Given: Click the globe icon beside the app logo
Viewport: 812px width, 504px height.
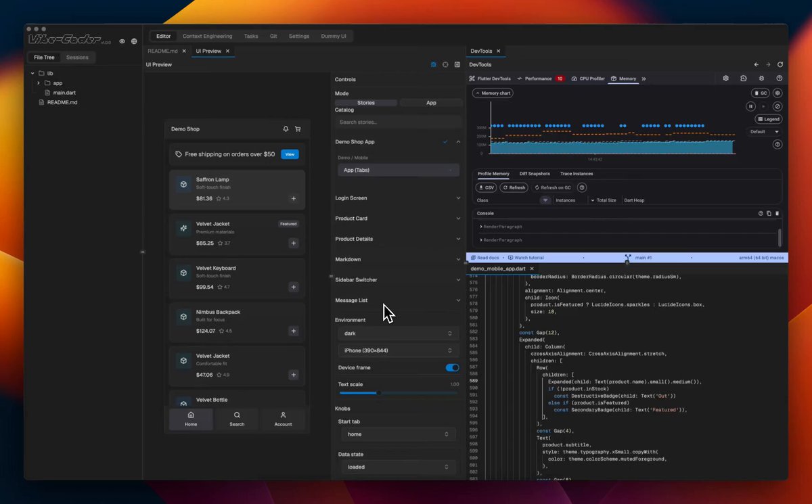Looking at the screenshot, I should pyautogui.click(x=134, y=41).
